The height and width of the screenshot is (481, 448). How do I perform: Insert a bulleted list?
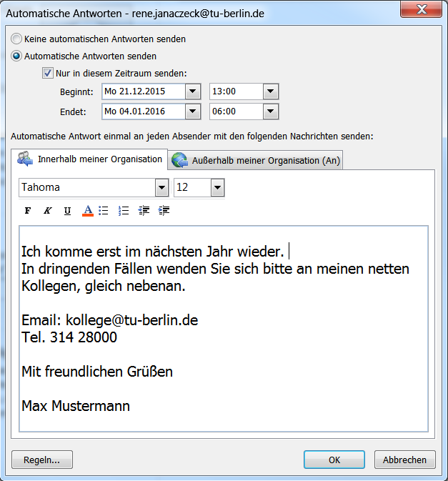tap(104, 211)
